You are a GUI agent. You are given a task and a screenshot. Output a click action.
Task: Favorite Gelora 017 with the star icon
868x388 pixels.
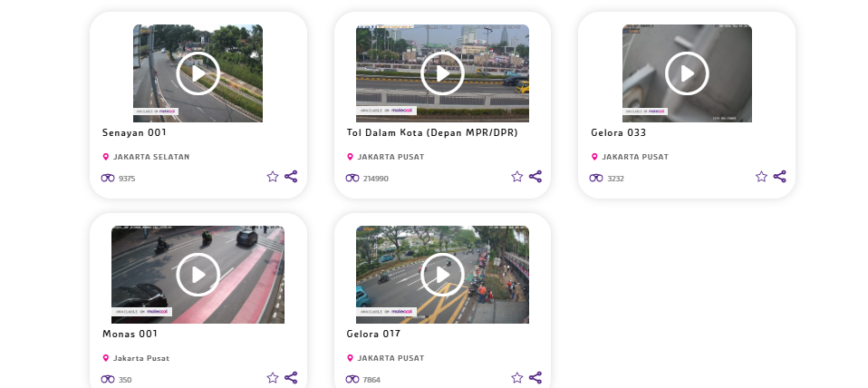coord(517,378)
